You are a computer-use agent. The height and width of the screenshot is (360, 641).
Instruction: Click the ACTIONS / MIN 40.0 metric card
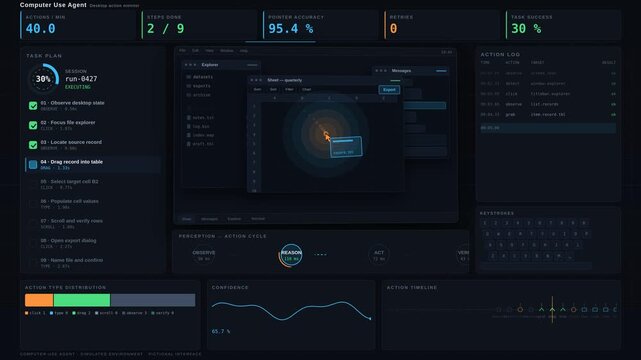[x=78, y=25]
